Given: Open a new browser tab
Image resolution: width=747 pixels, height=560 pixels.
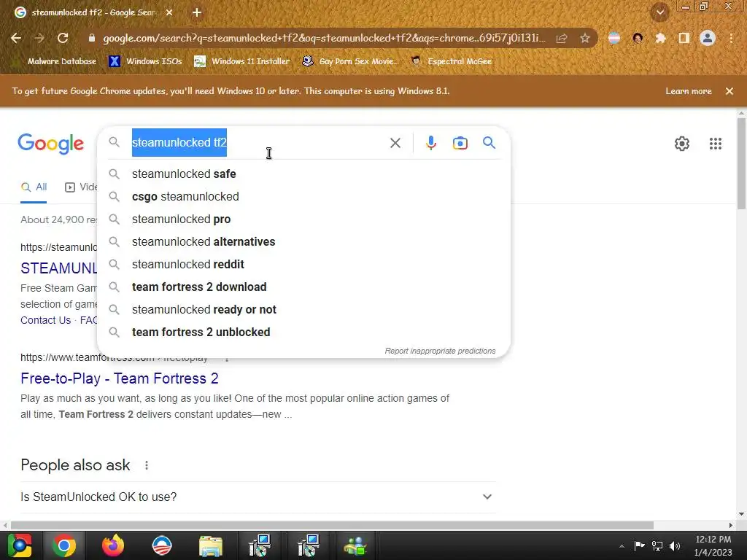Looking at the screenshot, I should pos(197,12).
